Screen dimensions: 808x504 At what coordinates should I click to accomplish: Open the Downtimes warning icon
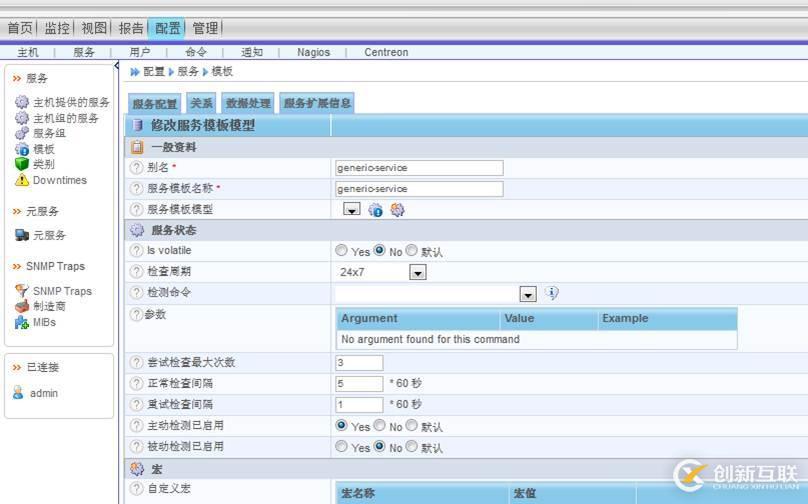[x=22, y=180]
